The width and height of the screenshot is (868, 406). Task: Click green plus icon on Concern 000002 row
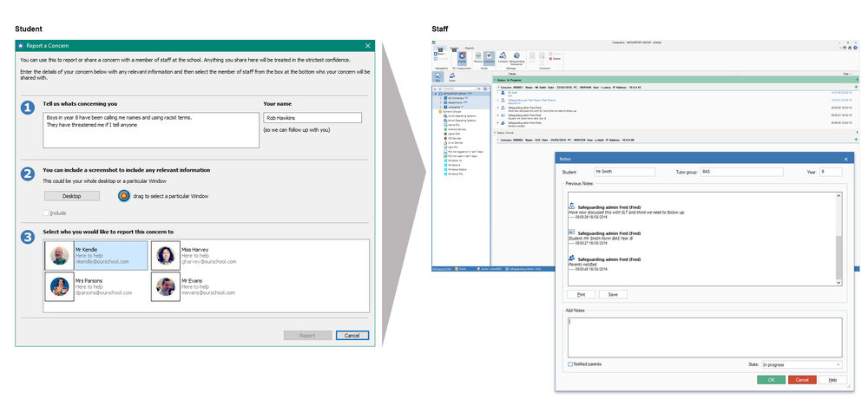[x=857, y=140]
